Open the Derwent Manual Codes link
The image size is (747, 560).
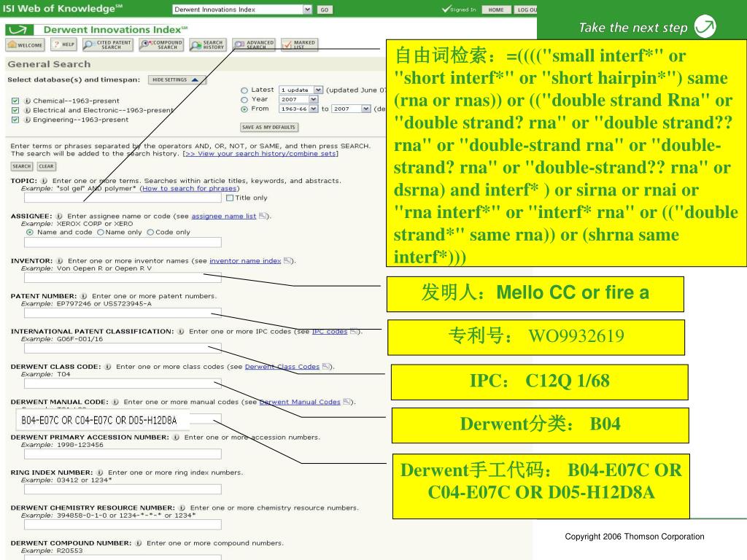click(x=300, y=402)
